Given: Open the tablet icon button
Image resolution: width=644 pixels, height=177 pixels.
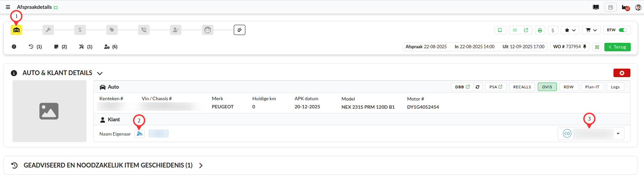Looking at the screenshot, I should (x=500, y=30).
